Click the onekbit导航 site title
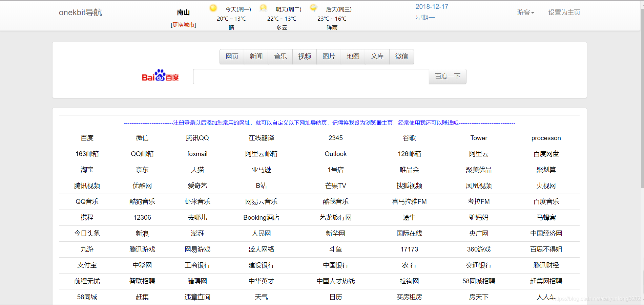 point(80,13)
